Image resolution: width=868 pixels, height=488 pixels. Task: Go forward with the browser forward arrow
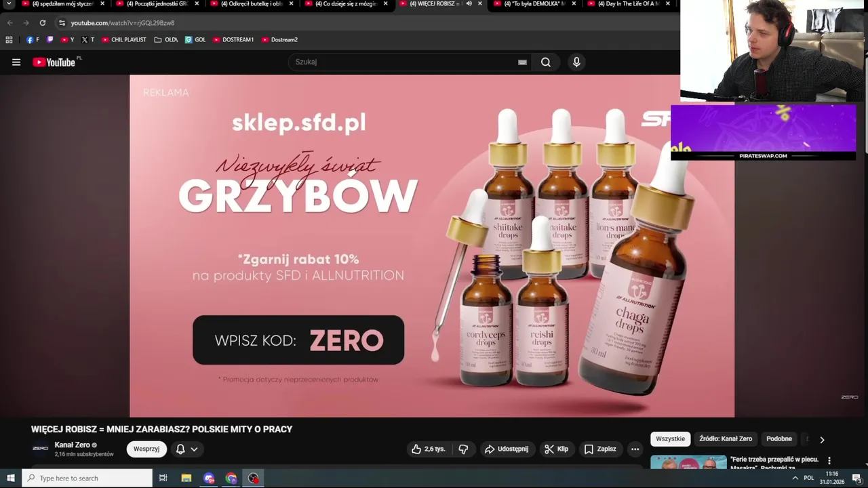tap(26, 23)
